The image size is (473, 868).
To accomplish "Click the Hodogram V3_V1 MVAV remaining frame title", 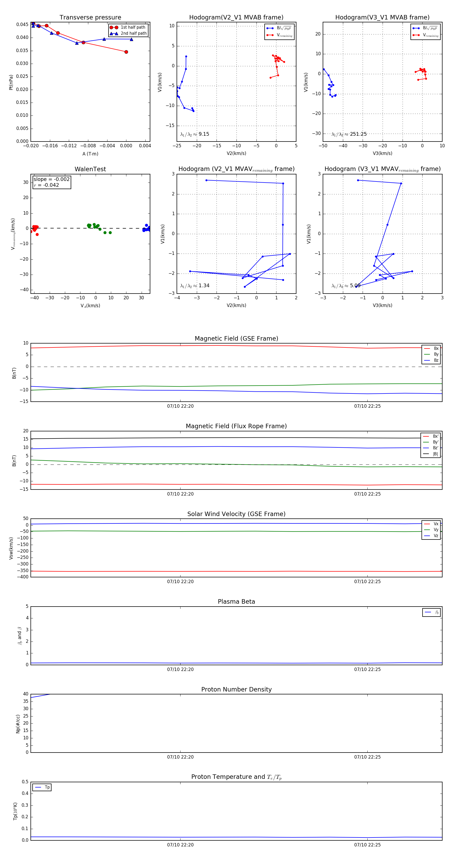I will click(382, 169).
